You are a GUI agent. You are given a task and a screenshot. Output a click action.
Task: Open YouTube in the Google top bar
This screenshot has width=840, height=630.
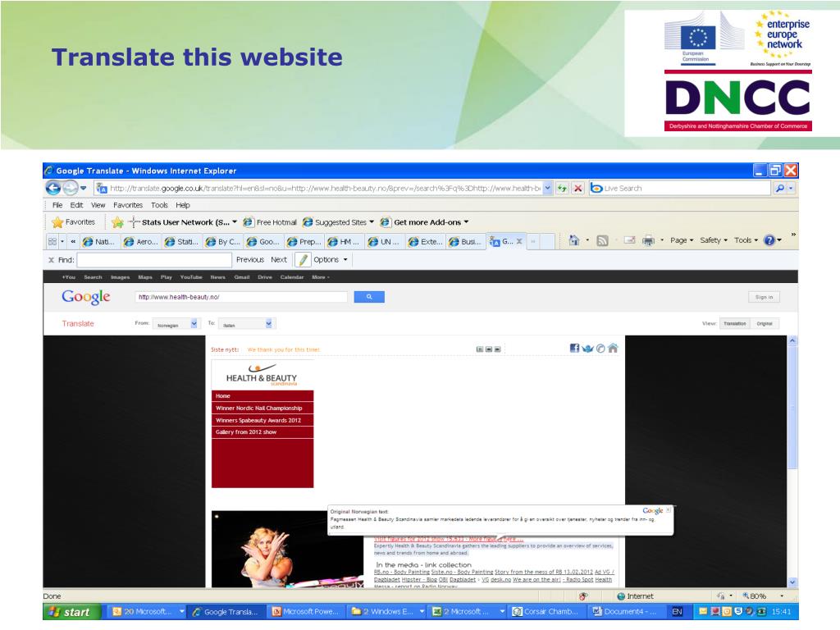(191, 277)
